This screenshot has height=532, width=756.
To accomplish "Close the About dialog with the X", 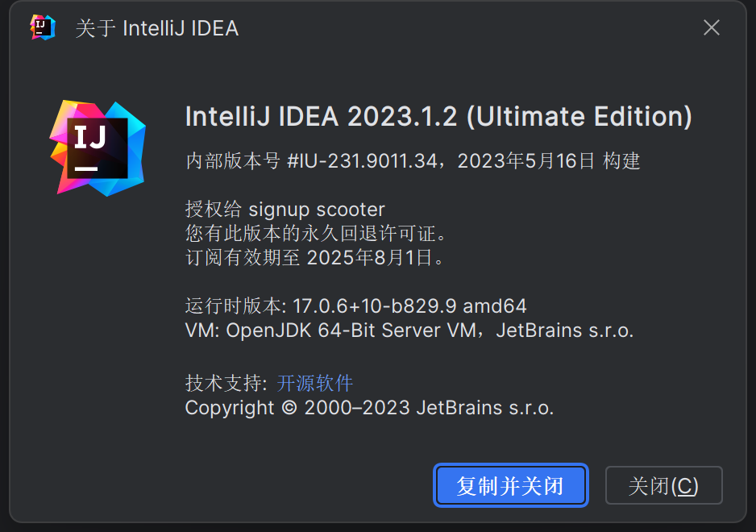I will tap(711, 27).
